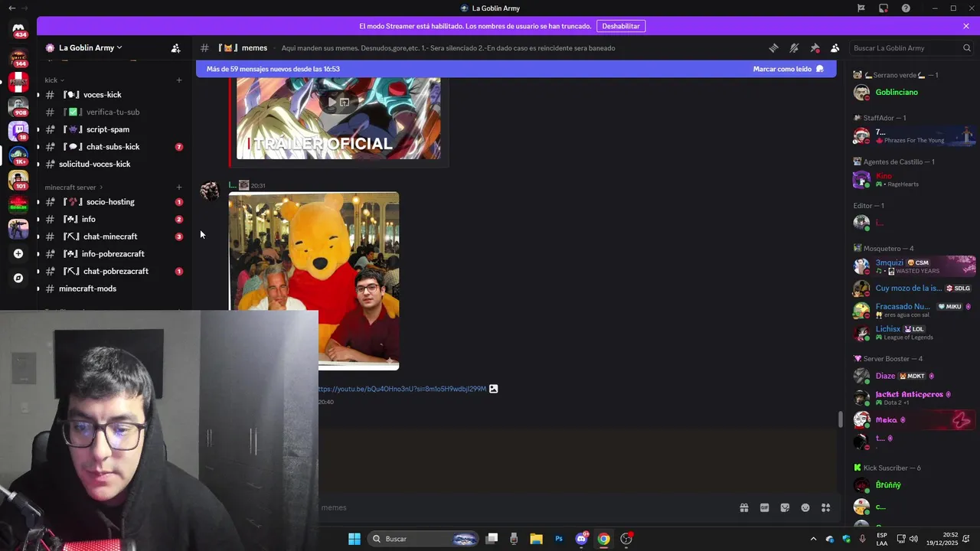Open the Twitch-logo server with badge 18

pyautogui.click(x=18, y=130)
